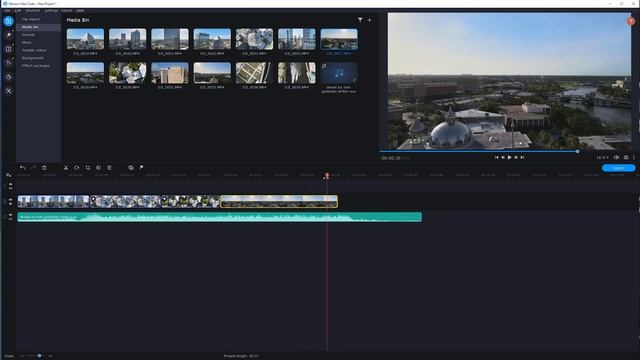Take a snapshot with camera icon
The height and width of the screenshot is (360, 640).
(626, 157)
